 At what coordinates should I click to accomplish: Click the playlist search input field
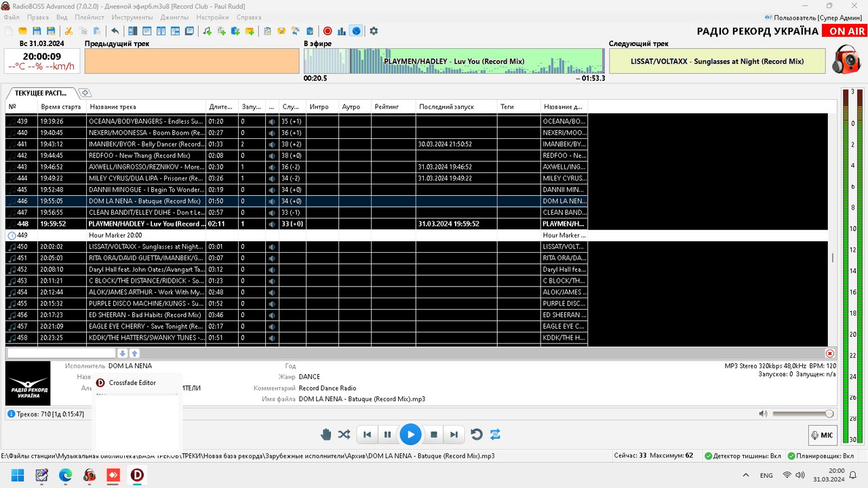61,353
